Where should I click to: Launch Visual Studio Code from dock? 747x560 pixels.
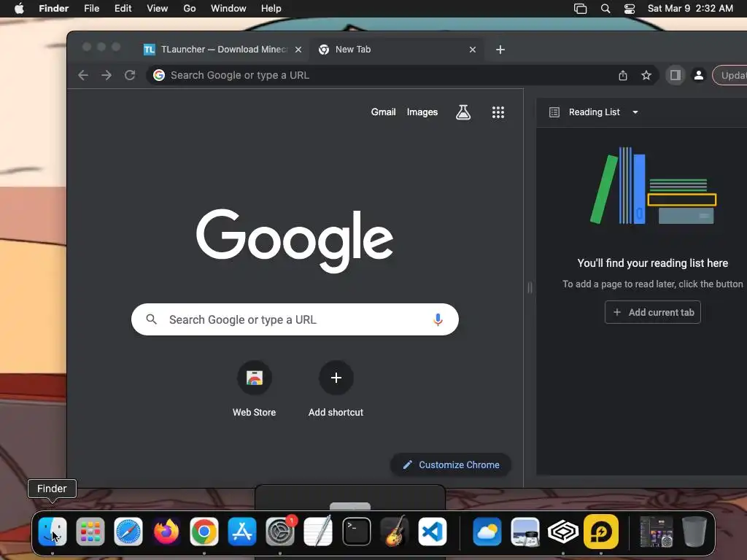click(x=432, y=532)
